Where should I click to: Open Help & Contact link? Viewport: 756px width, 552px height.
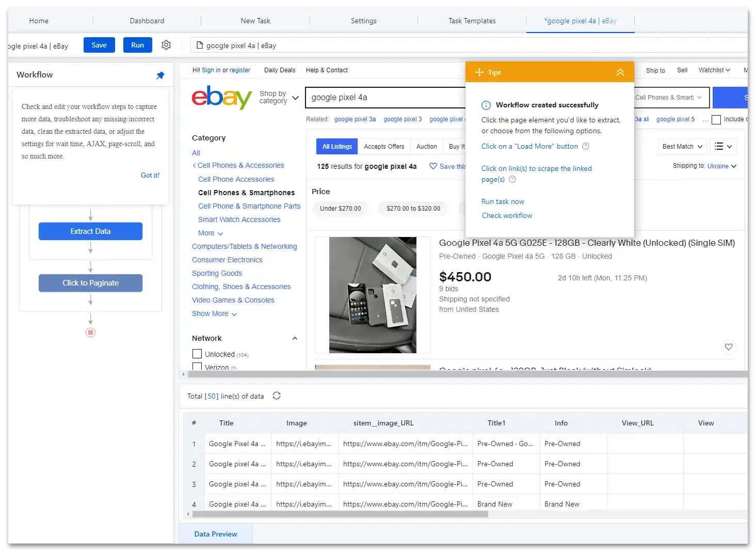coord(327,70)
